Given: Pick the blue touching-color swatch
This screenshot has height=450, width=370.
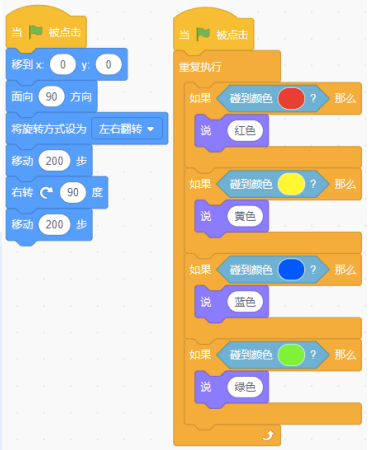Looking at the screenshot, I should [291, 269].
